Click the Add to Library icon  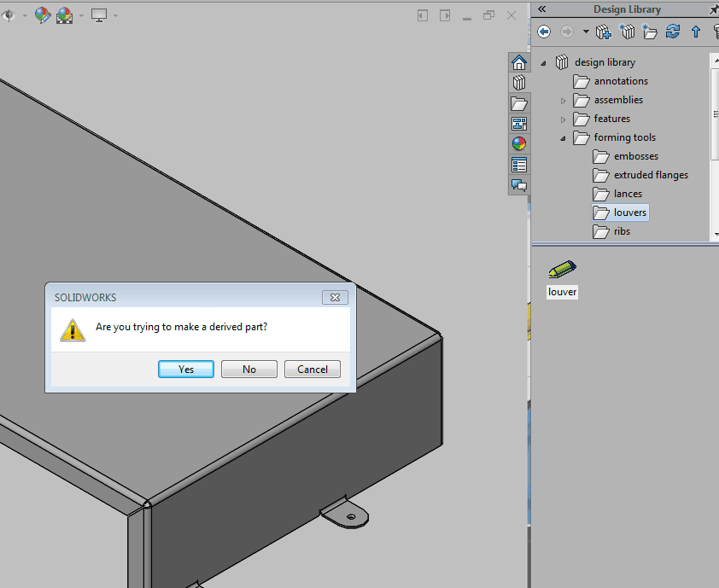pyautogui.click(x=604, y=32)
